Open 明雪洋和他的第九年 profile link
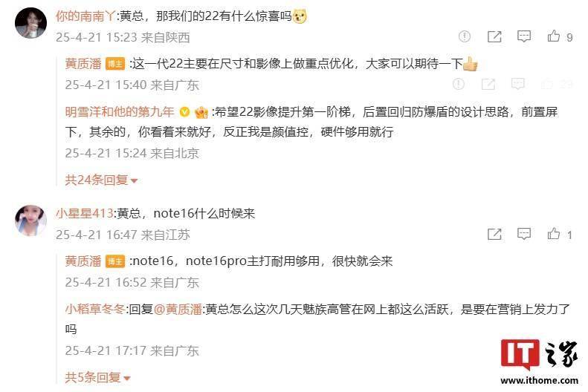The image size is (588, 392). tap(120, 111)
